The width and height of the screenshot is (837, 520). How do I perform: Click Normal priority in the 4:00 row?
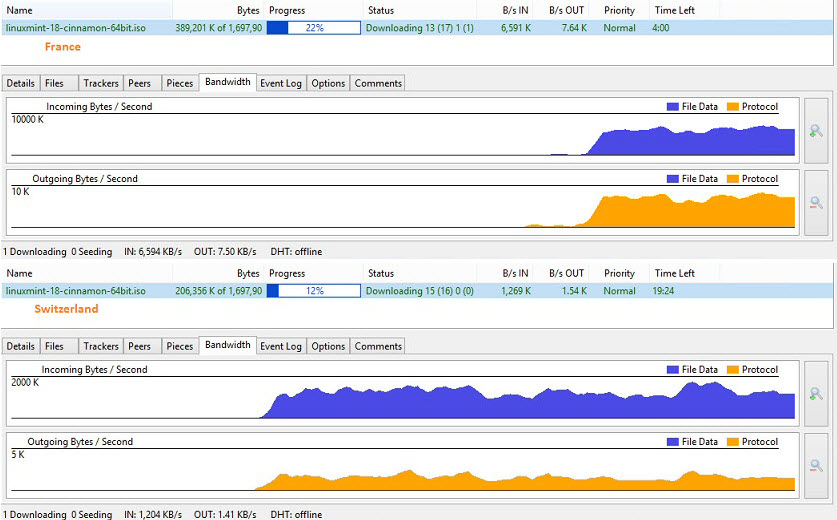(x=619, y=28)
